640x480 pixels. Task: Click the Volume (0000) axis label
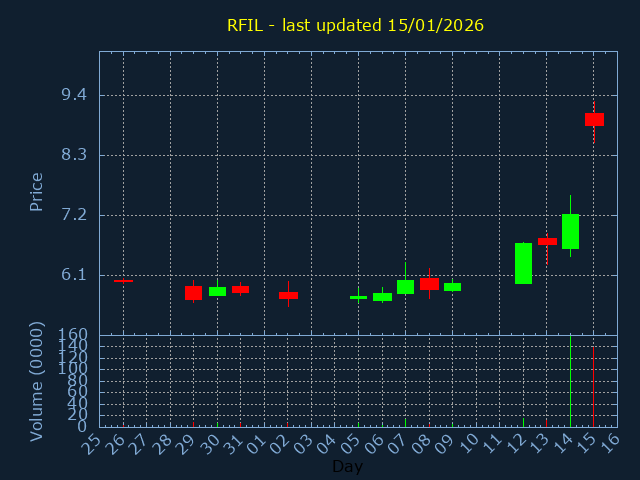(37, 381)
